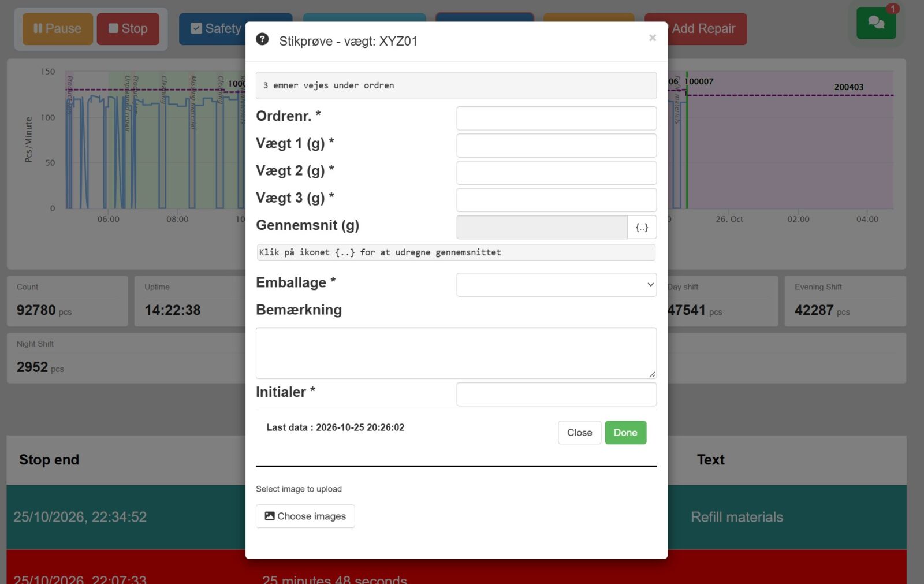Focus the Ordrenr. input field
Viewport: 924px width, 584px height.
556,118
